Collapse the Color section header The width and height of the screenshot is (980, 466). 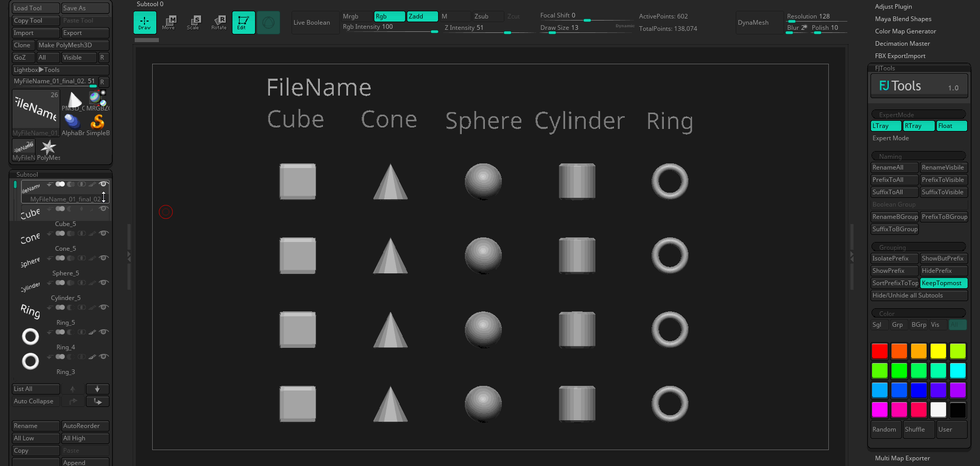pos(918,313)
